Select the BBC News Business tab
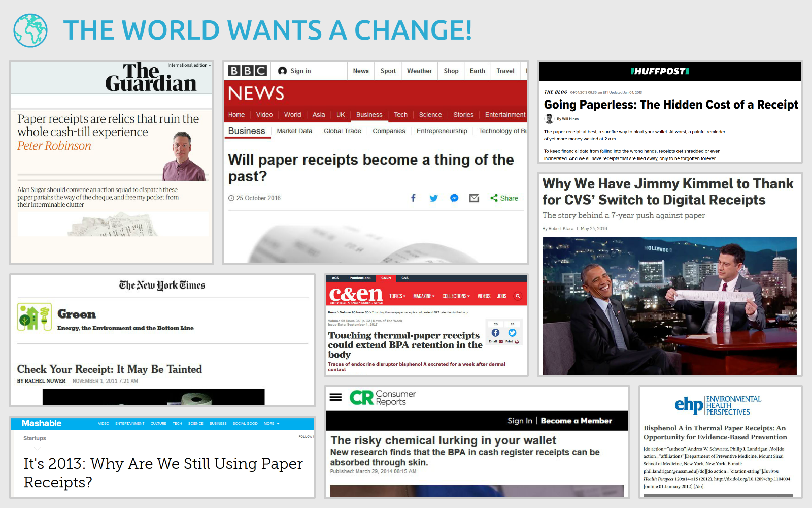This screenshot has height=508, width=812. point(369,115)
